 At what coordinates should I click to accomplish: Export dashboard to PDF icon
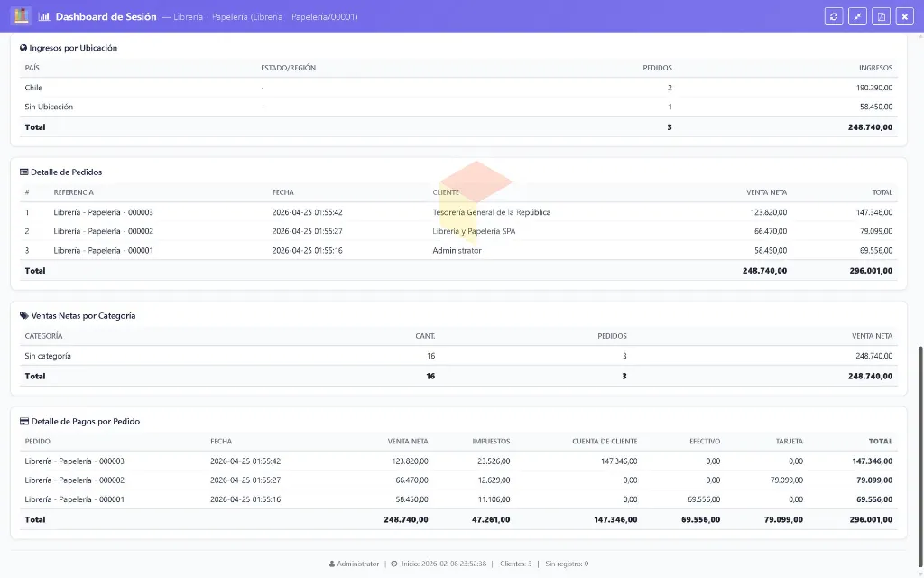881,16
